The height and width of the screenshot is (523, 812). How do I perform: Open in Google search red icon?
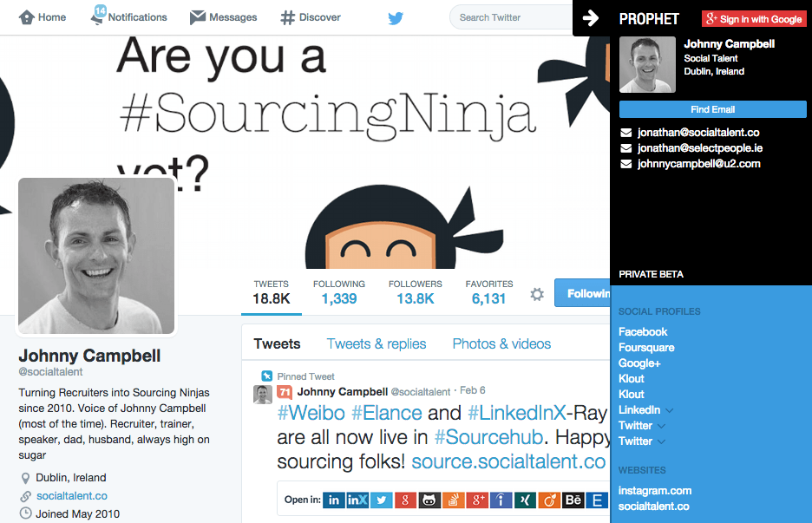tap(405, 500)
